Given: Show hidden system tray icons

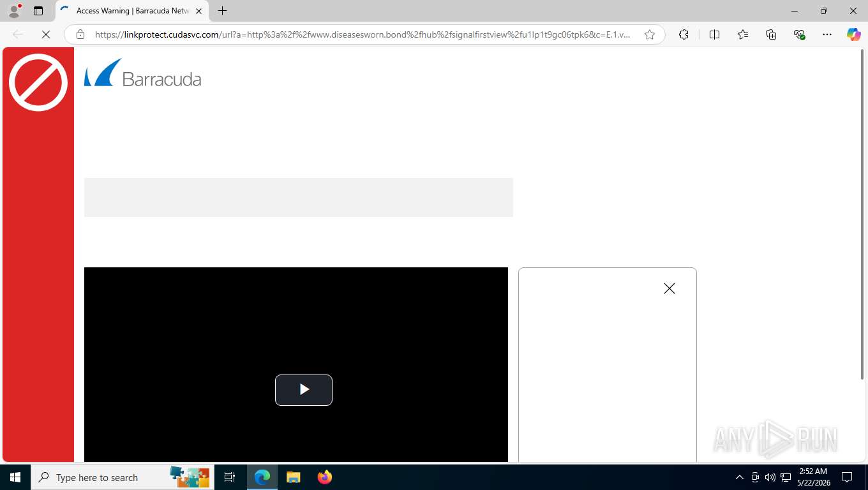Looking at the screenshot, I should coord(740,477).
